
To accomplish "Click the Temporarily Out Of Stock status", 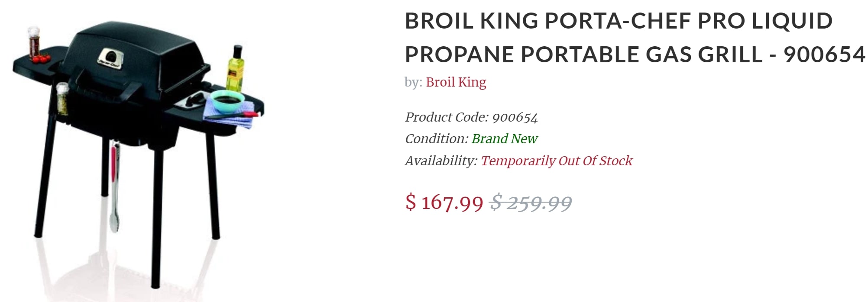I will tap(556, 161).
